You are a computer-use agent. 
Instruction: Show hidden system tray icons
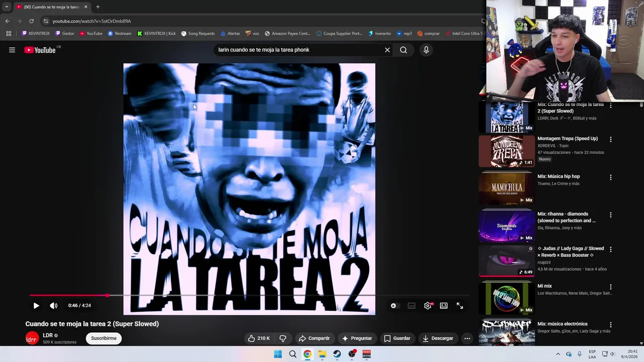point(557,354)
